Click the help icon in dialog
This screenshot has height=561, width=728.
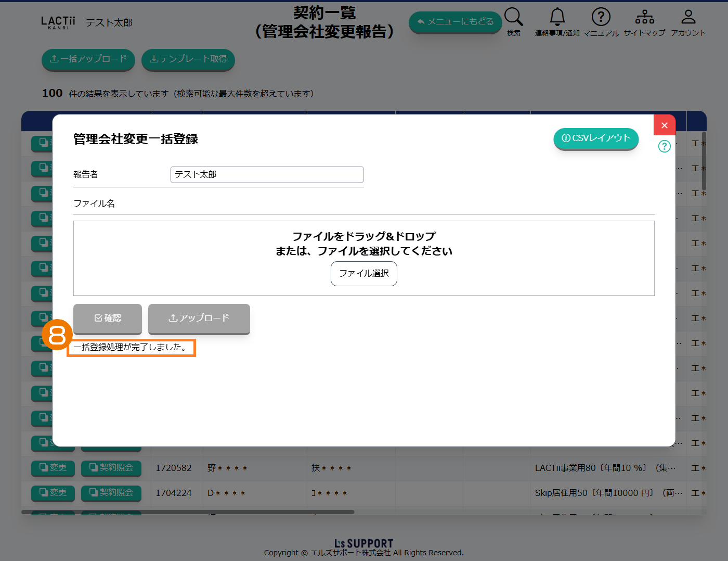tap(664, 146)
